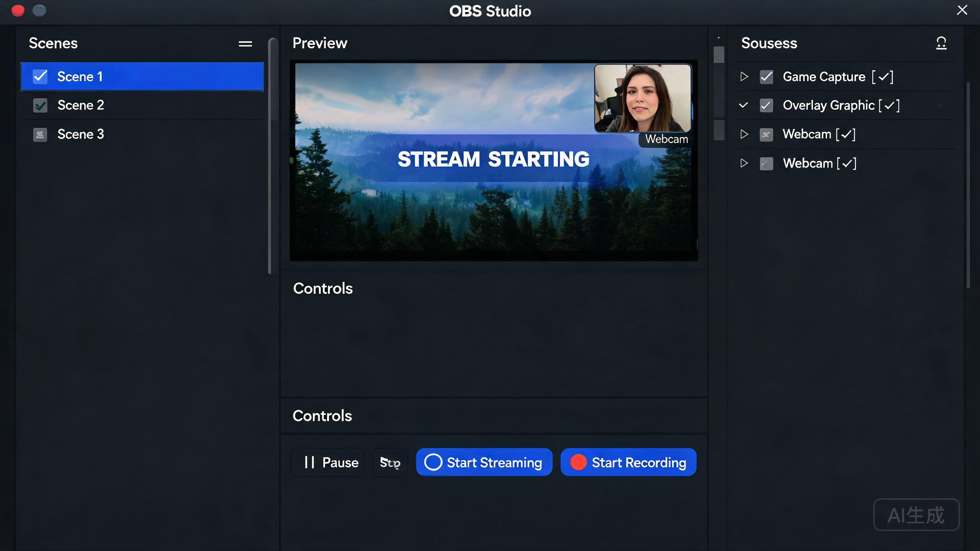Click the Scenes panel heading
The width and height of the screenshot is (980, 551).
pos(53,43)
